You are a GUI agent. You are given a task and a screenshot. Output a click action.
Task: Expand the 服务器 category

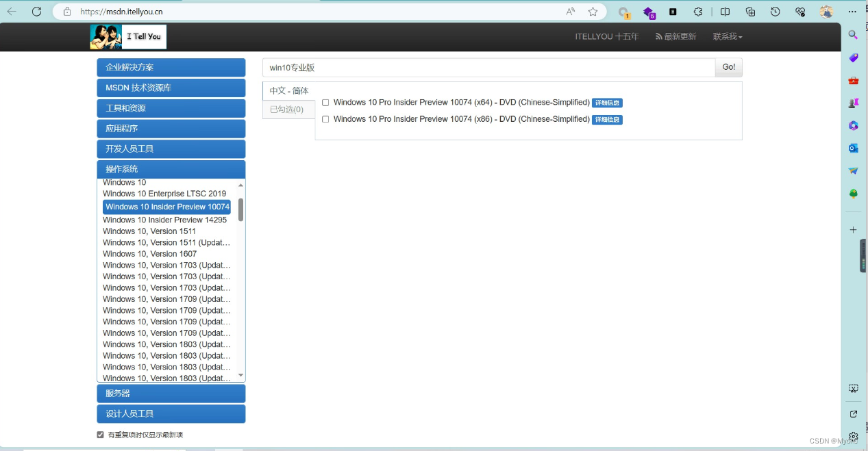171,394
